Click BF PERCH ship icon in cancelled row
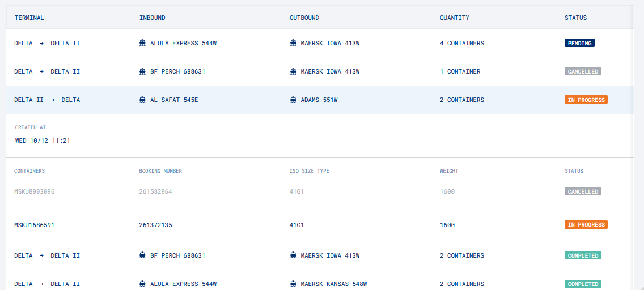644x290 pixels. [143, 71]
